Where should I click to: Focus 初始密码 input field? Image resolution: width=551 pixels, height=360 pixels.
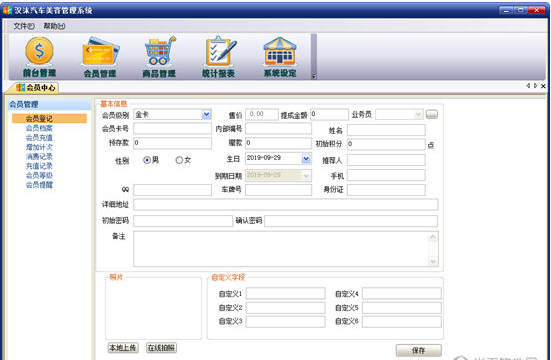(x=183, y=221)
